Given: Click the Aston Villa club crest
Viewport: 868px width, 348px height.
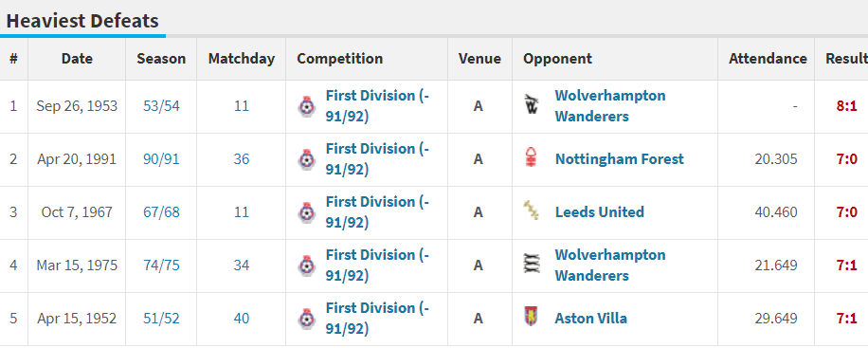Looking at the screenshot, I should pyautogui.click(x=531, y=317).
